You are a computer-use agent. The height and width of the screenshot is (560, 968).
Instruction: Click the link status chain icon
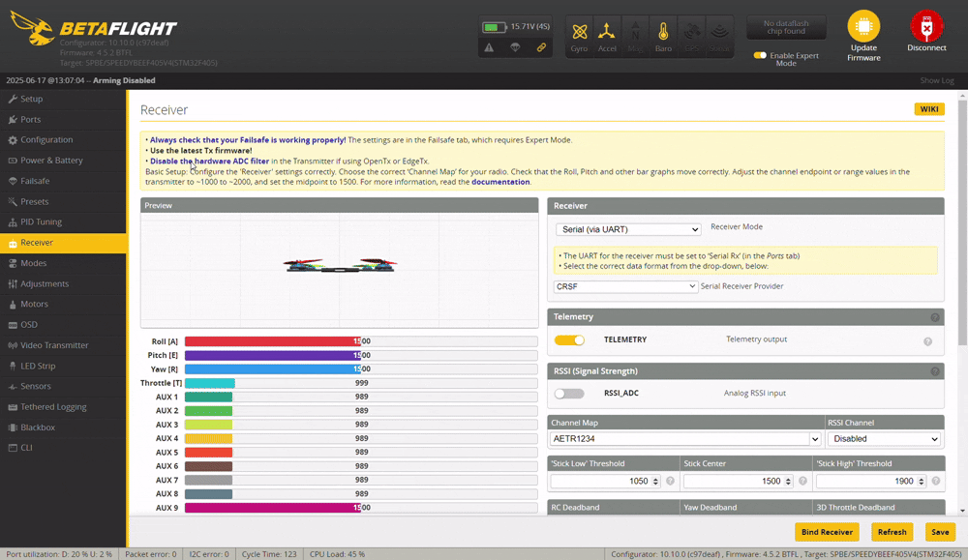pyautogui.click(x=541, y=47)
